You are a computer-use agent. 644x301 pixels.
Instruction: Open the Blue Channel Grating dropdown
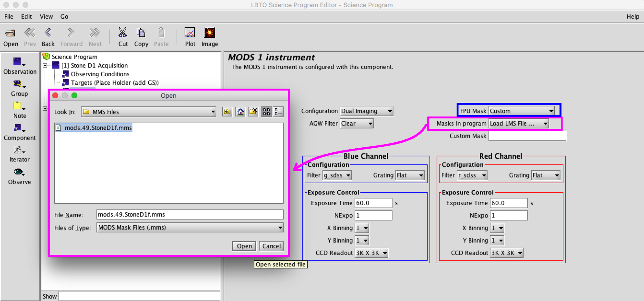pos(410,175)
